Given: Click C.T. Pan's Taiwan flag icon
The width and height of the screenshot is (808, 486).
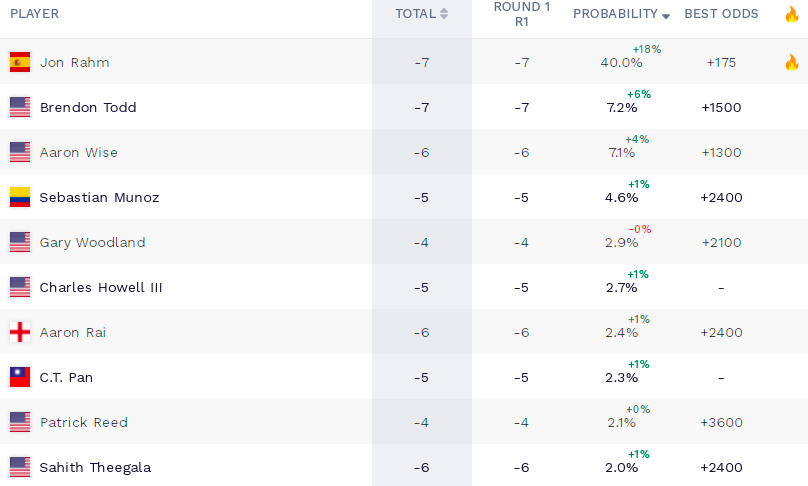Looking at the screenshot, I should (20, 377).
